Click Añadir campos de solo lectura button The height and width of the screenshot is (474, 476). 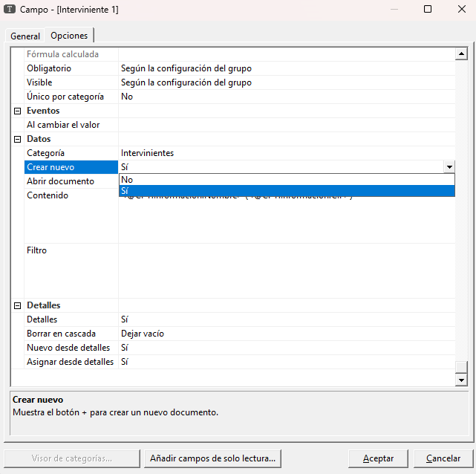tap(213, 458)
